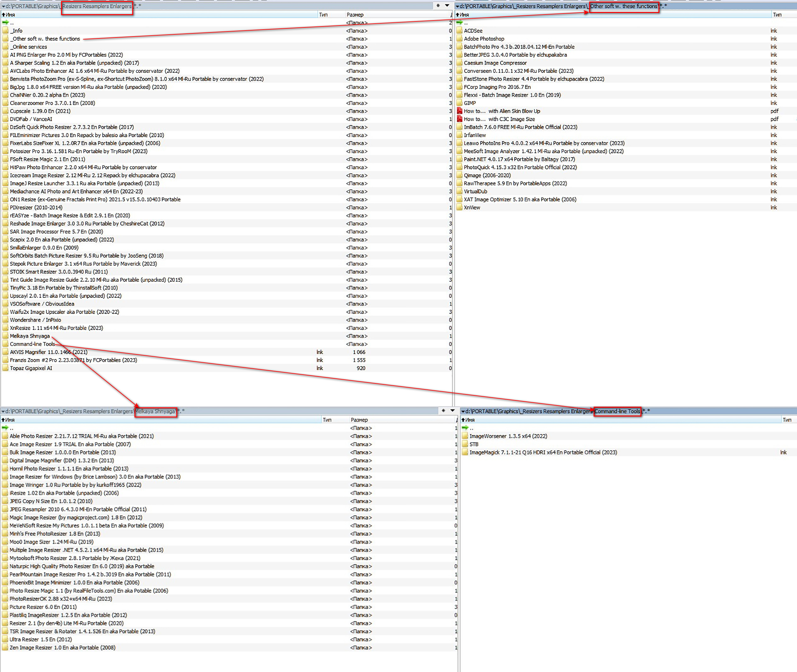Image resolution: width=797 pixels, height=672 pixels.
Task: Click the small arrow before the Other soft path
Action: [x=457, y=6]
